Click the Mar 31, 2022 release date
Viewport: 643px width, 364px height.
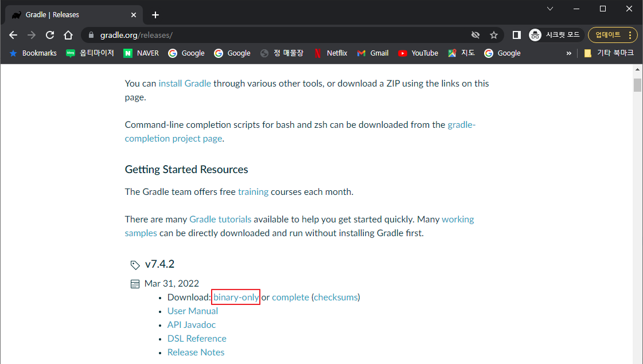tap(172, 284)
